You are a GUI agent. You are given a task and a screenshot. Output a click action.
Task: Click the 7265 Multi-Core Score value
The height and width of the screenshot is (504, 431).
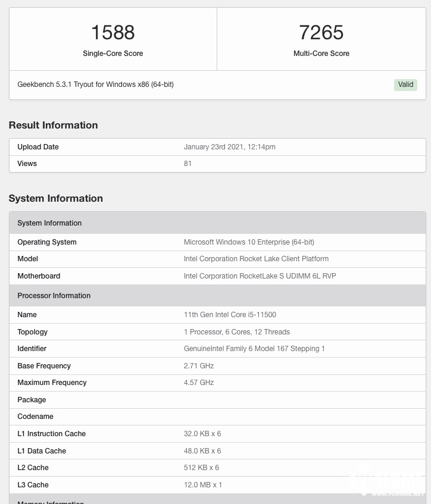pyautogui.click(x=321, y=33)
